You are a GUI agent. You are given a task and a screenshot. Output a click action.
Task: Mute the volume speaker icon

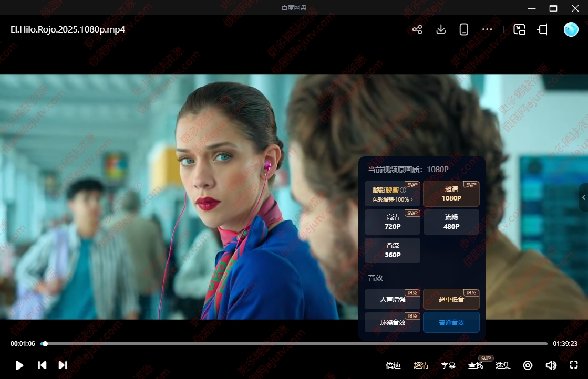point(551,365)
